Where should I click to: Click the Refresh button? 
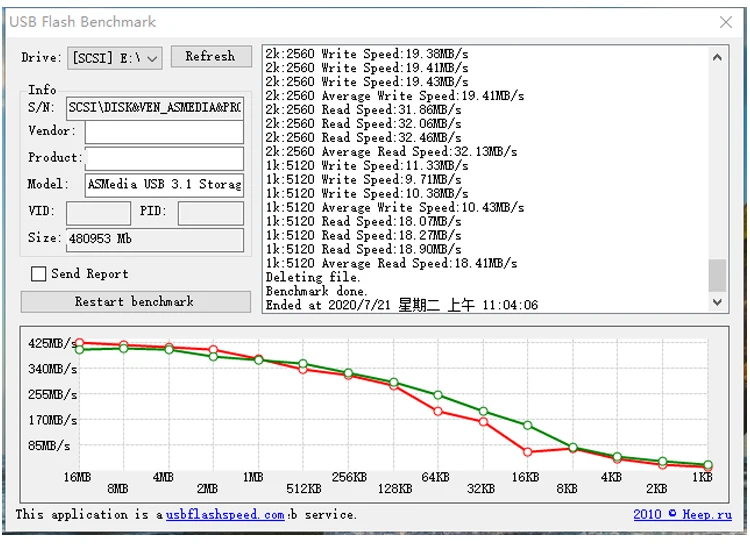coord(210,57)
